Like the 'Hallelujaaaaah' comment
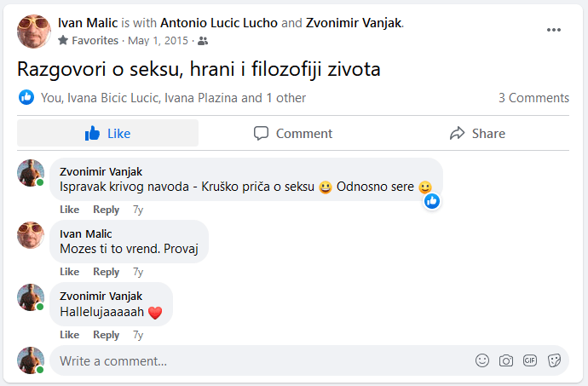 click(69, 335)
